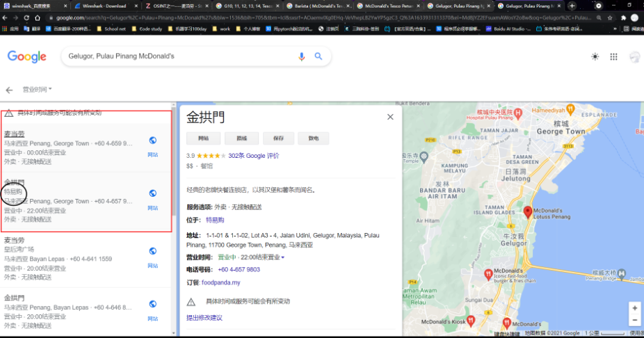
Task: Call +60 4-657 9803 link
Action: pyautogui.click(x=239, y=270)
